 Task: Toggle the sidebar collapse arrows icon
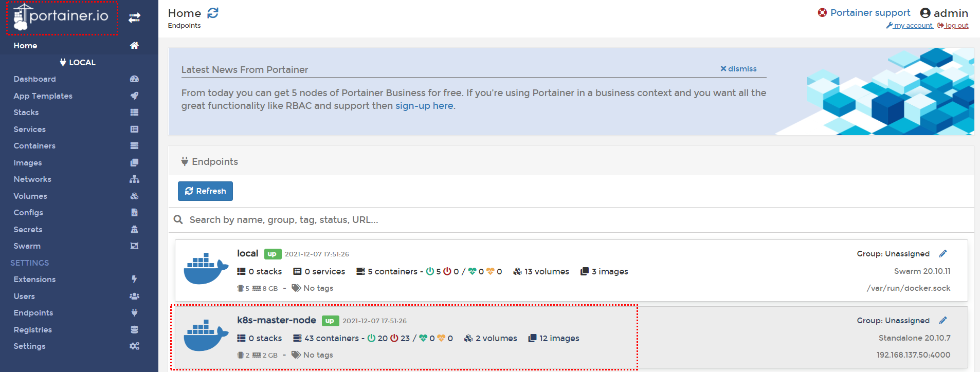(x=135, y=18)
